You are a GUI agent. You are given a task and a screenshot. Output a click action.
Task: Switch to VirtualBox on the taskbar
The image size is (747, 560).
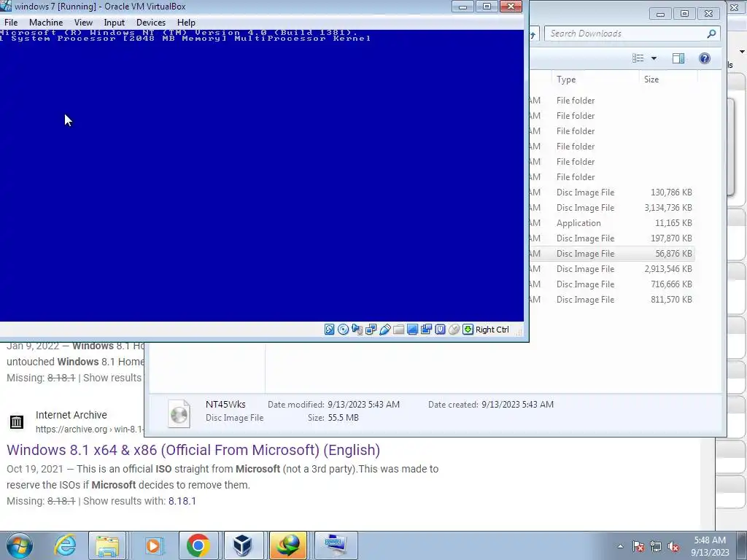[x=243, y=545]
